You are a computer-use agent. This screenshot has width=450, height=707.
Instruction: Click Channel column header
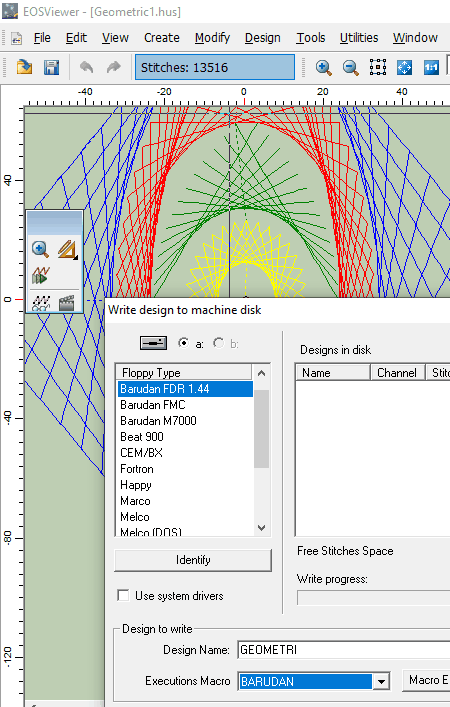tap(398, 372)
